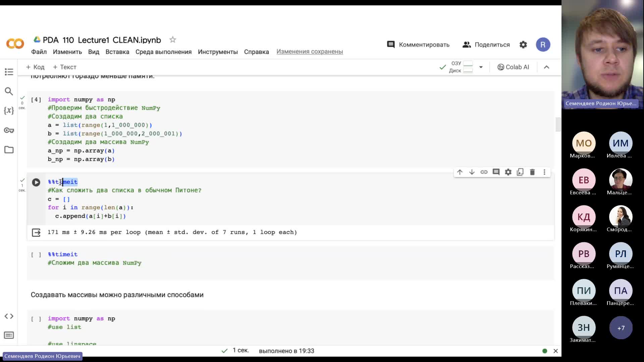Open the Инструменты menu

tap(218, 52)
